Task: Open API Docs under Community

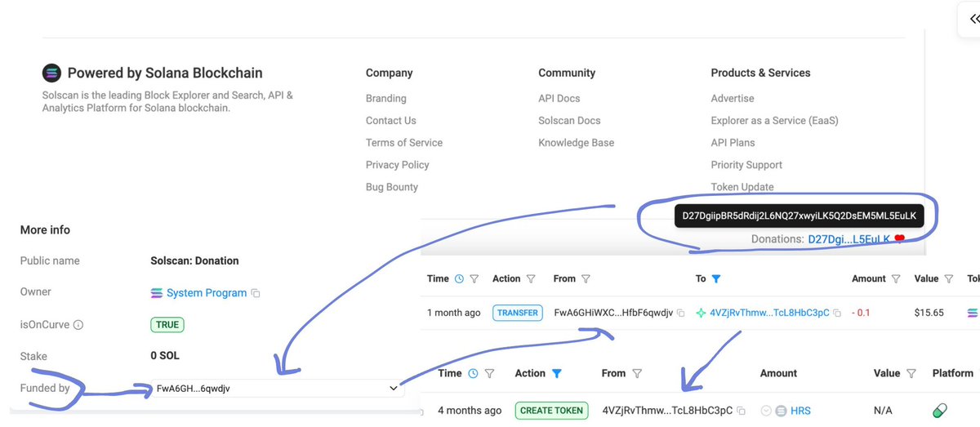Action: (559, 98)
